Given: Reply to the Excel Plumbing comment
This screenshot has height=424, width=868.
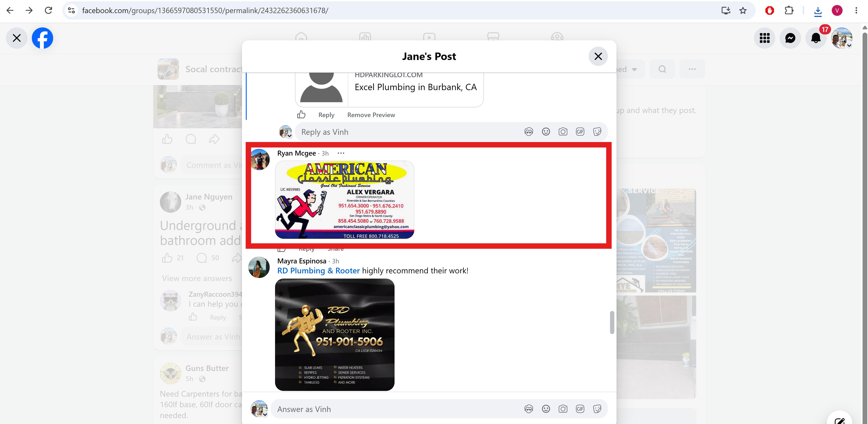Looking at the screenshot, I should pos(326,115).
